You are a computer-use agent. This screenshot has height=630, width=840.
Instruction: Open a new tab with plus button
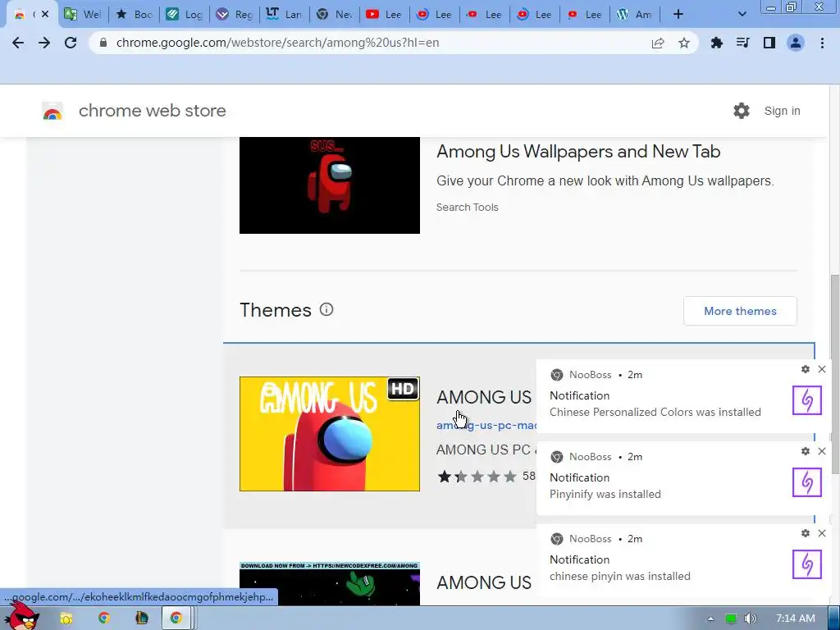click(x=678, y=15)
